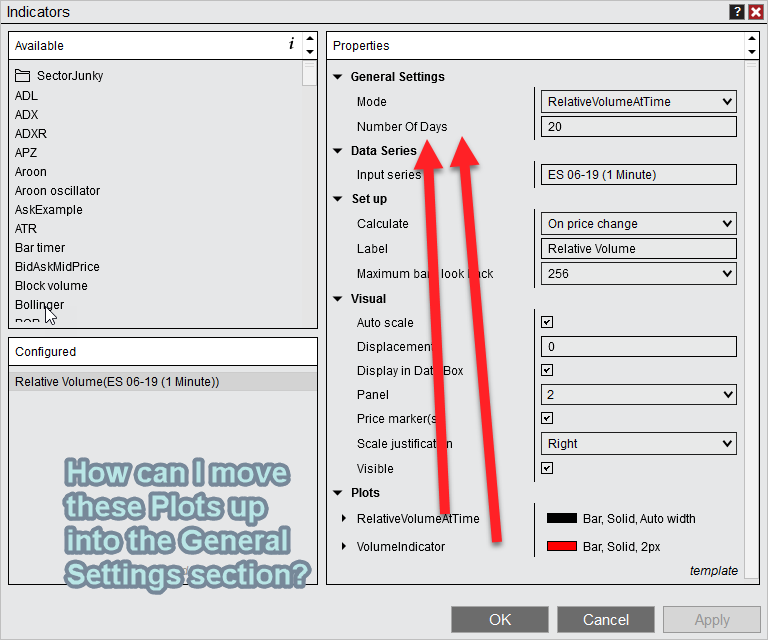Open the Calculate dropdown

coord(639,224)
